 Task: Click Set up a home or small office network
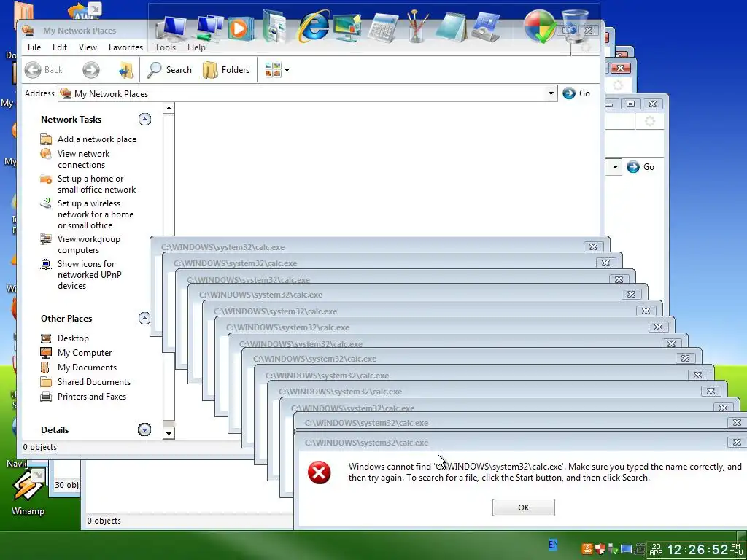pyautogui.click(x=97, y=184)
